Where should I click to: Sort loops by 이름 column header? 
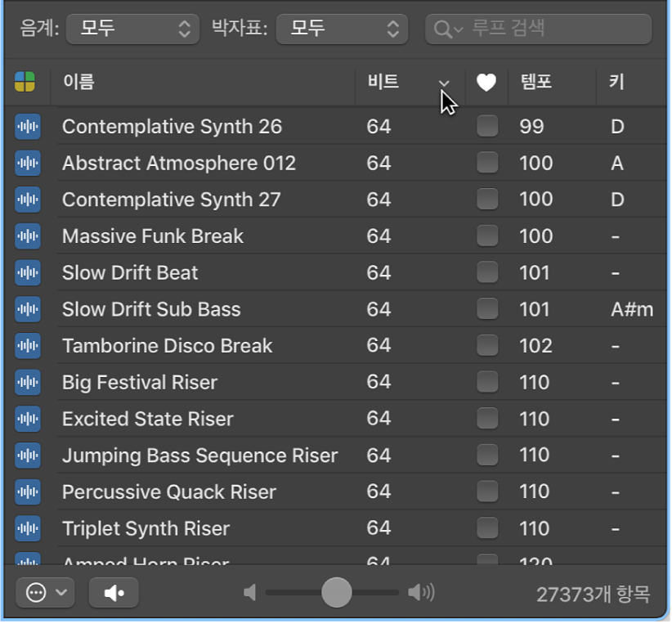click(78, 82)
